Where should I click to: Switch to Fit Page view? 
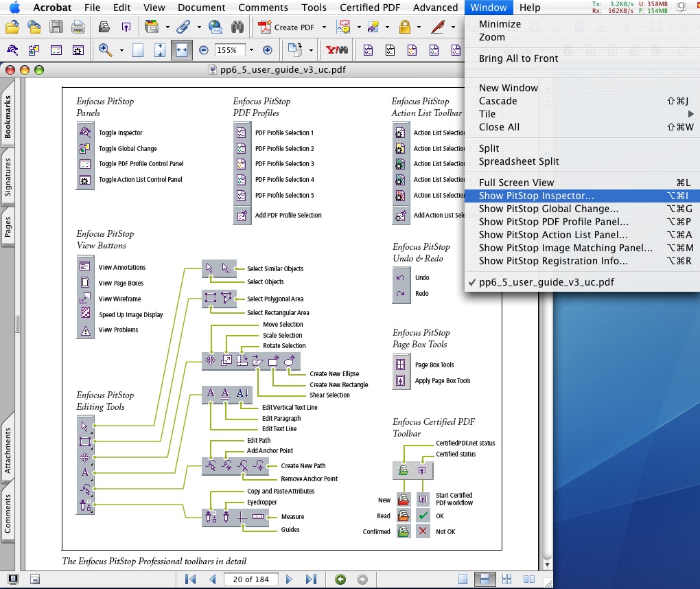[160, 50]
